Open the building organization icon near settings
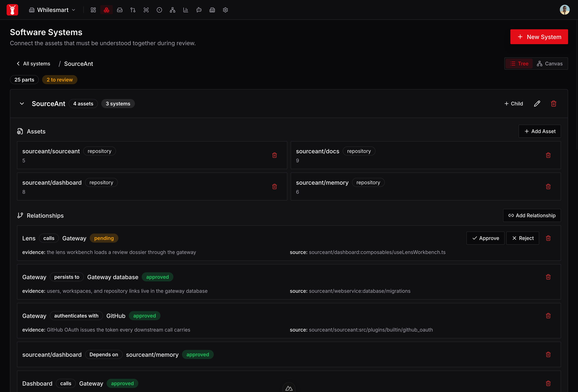578x392 pixels. click(x=212, y=10)
